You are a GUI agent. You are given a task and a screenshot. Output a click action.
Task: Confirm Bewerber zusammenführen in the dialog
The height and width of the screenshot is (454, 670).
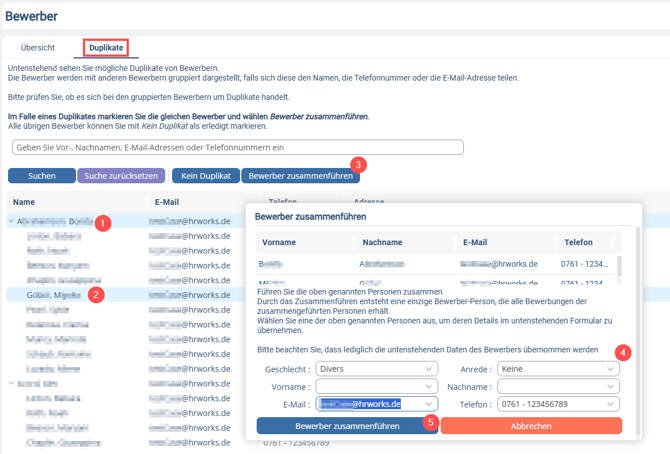[347, 426]
